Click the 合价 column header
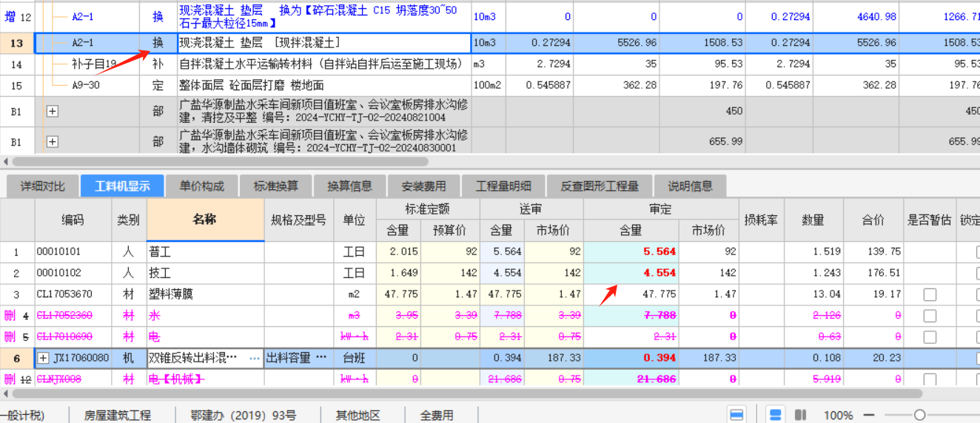Screen dimensions: 980x423 [x=873, y=220]
